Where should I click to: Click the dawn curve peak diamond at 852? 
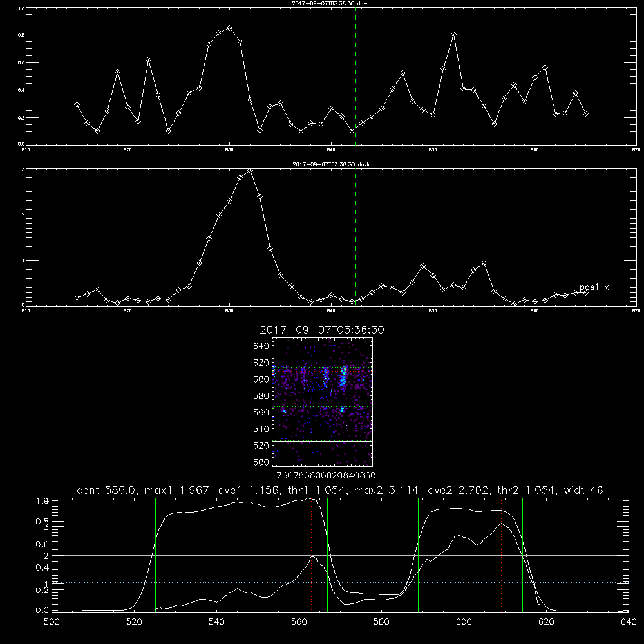click(x=453, y=35)
